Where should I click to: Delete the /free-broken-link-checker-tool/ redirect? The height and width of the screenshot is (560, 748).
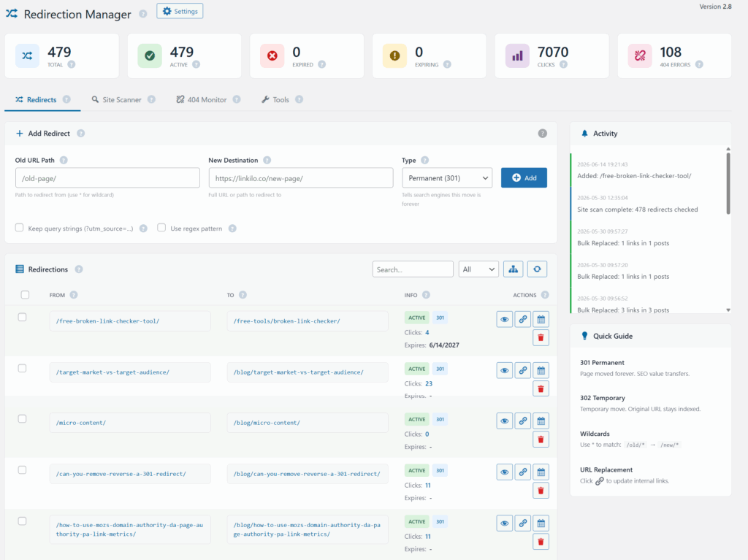[541, 338]
